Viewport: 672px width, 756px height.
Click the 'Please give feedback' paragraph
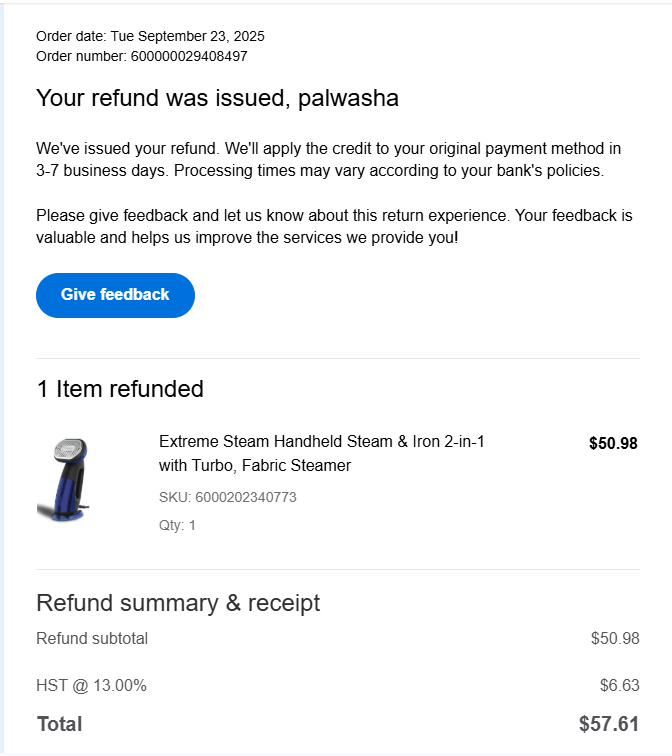pyautogui.click(x=334, y=227)
